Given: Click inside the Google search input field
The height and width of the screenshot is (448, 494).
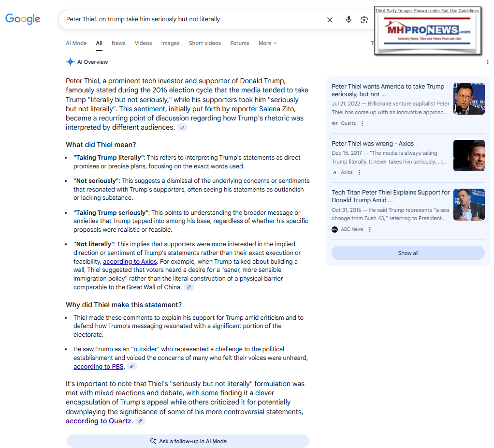Looking at the screenshot, I should [x=192, y=19].
